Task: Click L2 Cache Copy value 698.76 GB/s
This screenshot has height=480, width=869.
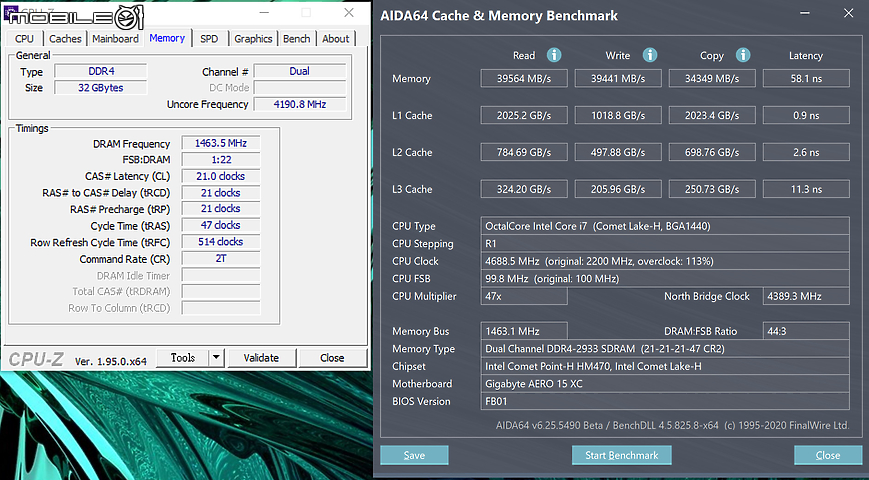Action: pos(712,152)
